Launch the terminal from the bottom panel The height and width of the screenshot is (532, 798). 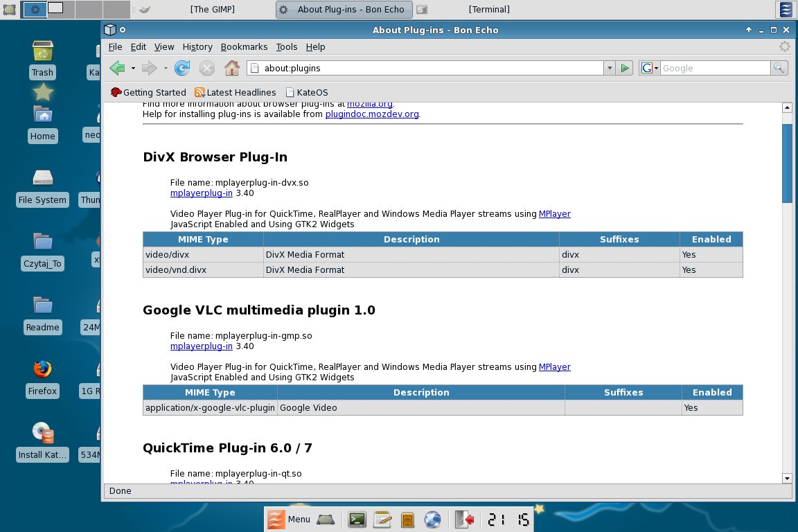pyautogui.click(x=357, y=520)
